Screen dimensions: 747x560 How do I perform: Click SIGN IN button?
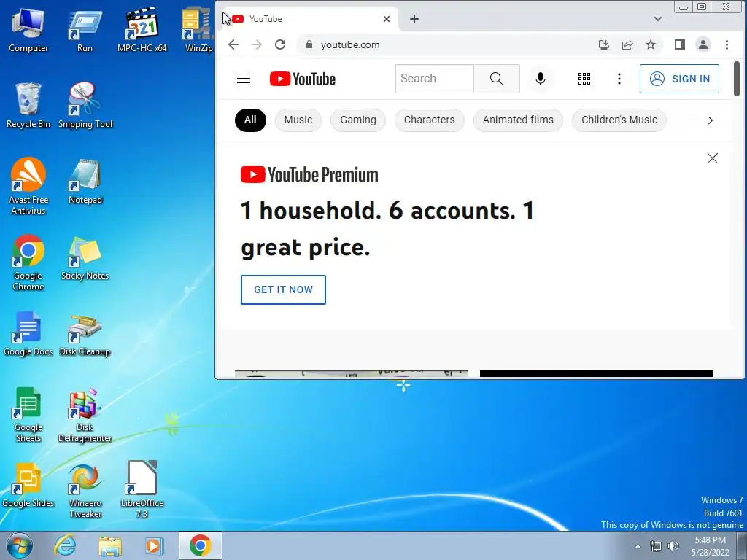tap(679, 79)
